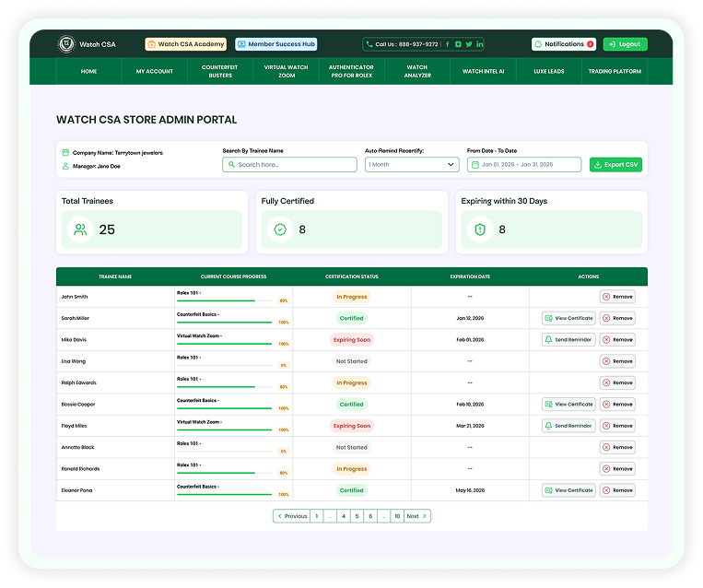
Task: Click the phone icon beside Call Us
Action: click(369, 44)
